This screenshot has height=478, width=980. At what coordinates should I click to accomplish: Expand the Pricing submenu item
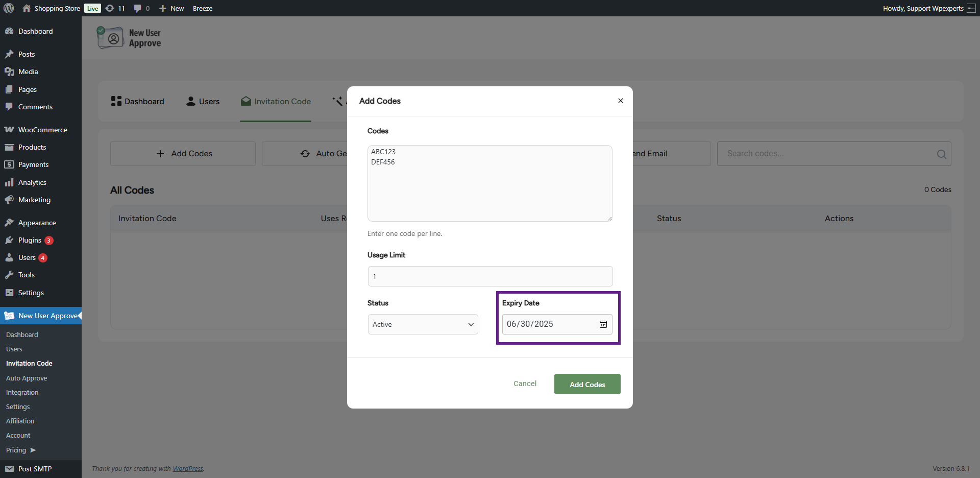tap(20, 450)
